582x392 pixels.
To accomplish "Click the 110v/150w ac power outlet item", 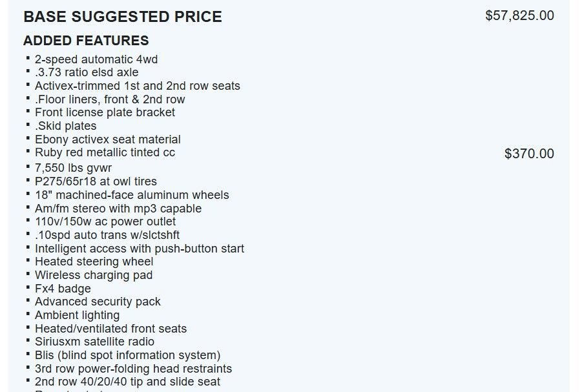I will pos(105,222).
